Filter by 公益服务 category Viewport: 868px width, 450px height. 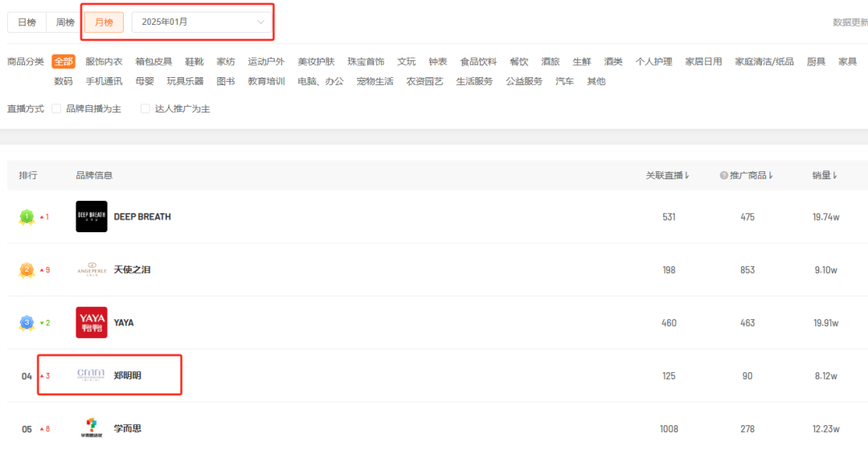point(524,81)
